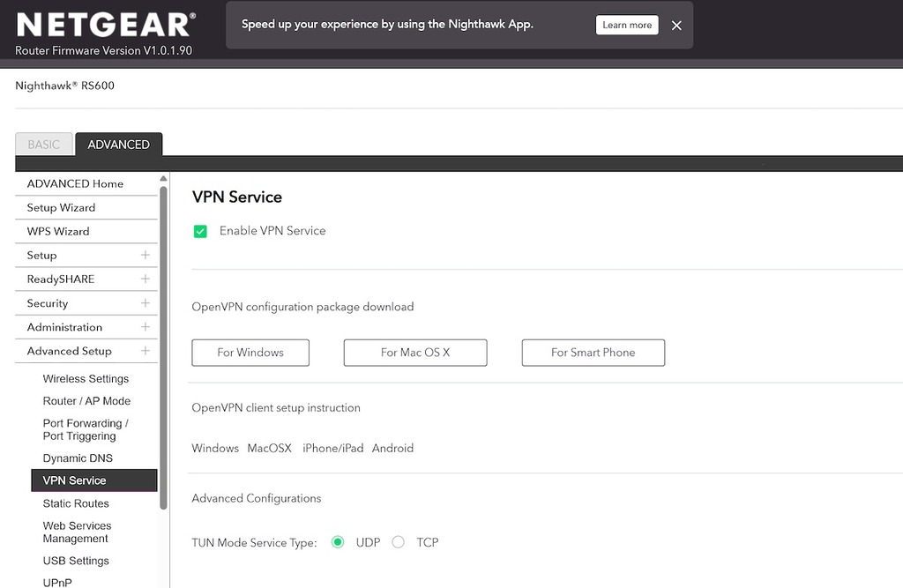903x588 pixels.
Task: Open iPhone/iPad client setup instructions
Action: coord(332,448)
